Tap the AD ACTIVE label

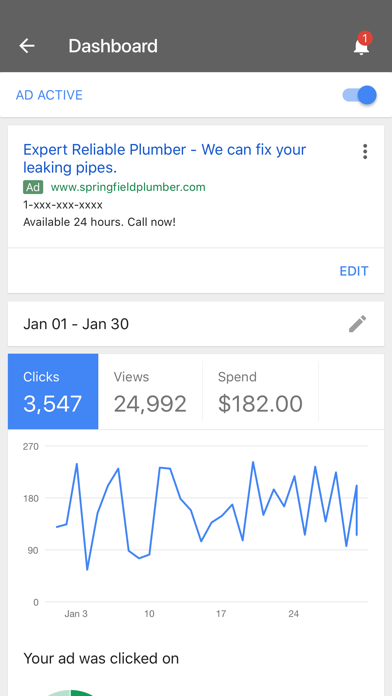tap(49, 95)
